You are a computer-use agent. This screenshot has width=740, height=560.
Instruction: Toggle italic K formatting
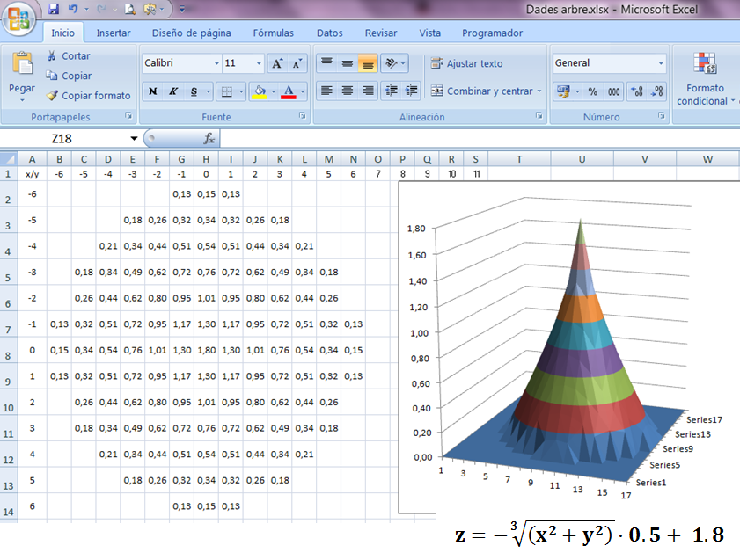pos(173,91)
